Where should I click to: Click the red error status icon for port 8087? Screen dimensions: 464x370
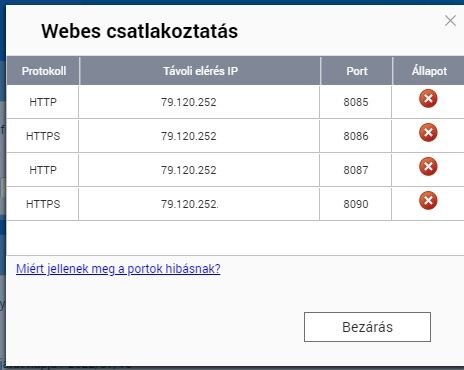pos(428,167)
